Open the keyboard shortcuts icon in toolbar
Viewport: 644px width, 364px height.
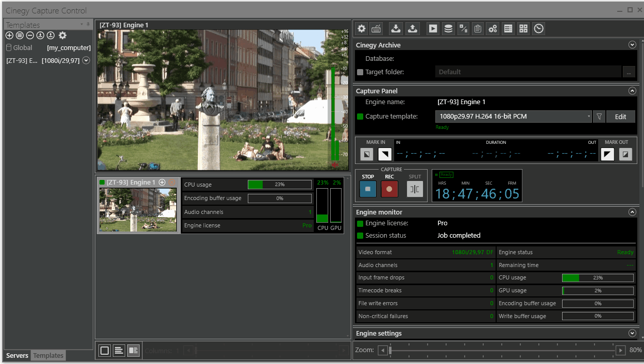point(377,29)
